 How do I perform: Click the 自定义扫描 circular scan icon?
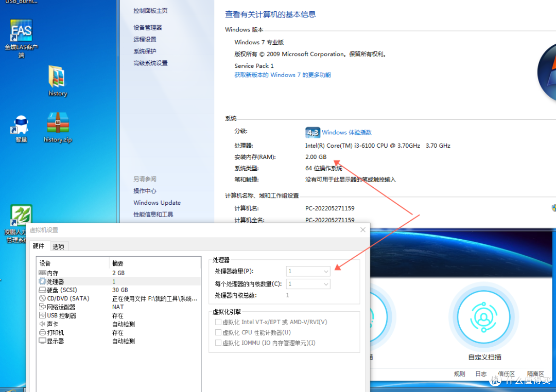tap(483, 316)
